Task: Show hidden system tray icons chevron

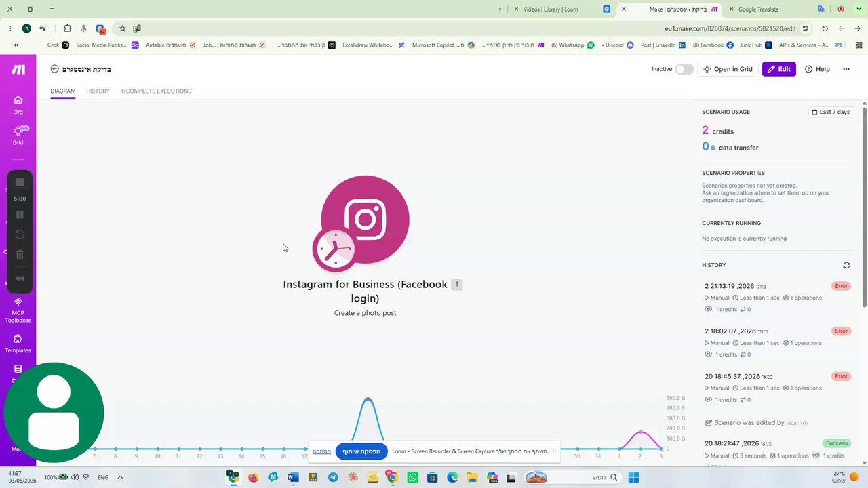Action: coord(120,477)
